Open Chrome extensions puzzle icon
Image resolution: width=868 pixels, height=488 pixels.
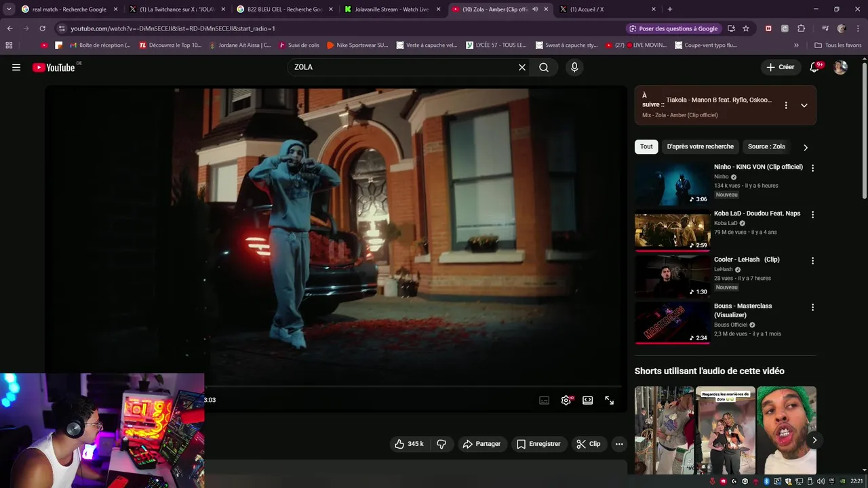click(x=802, y=28)
